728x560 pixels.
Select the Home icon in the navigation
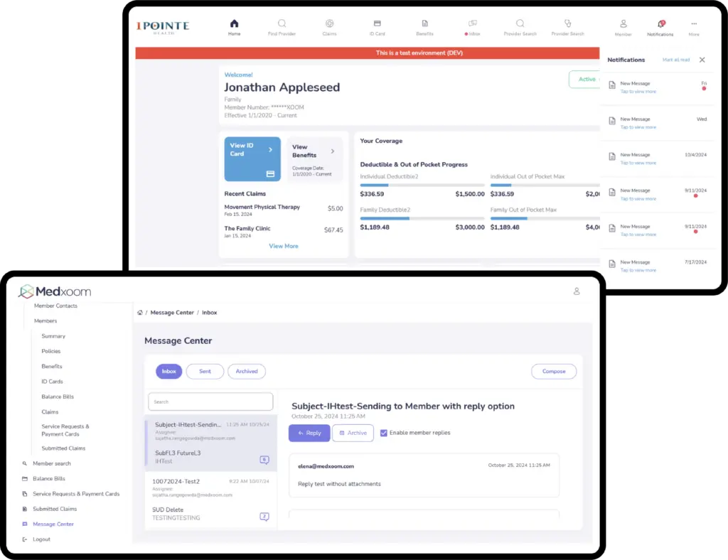[x=234, y=23]
